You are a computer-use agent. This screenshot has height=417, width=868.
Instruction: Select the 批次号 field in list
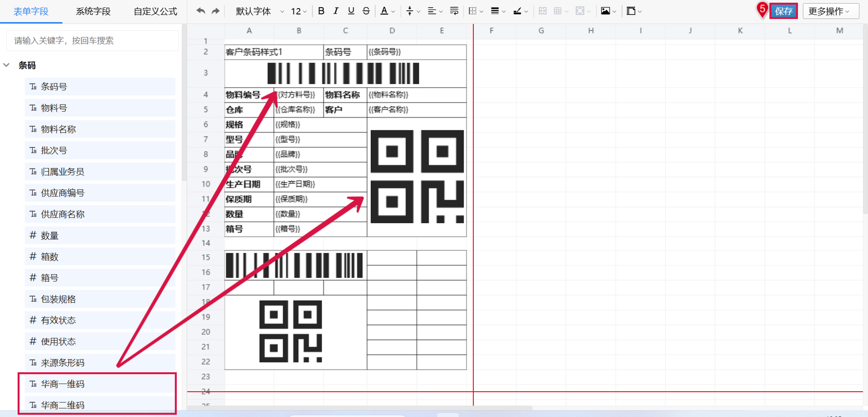coord(100,150)
